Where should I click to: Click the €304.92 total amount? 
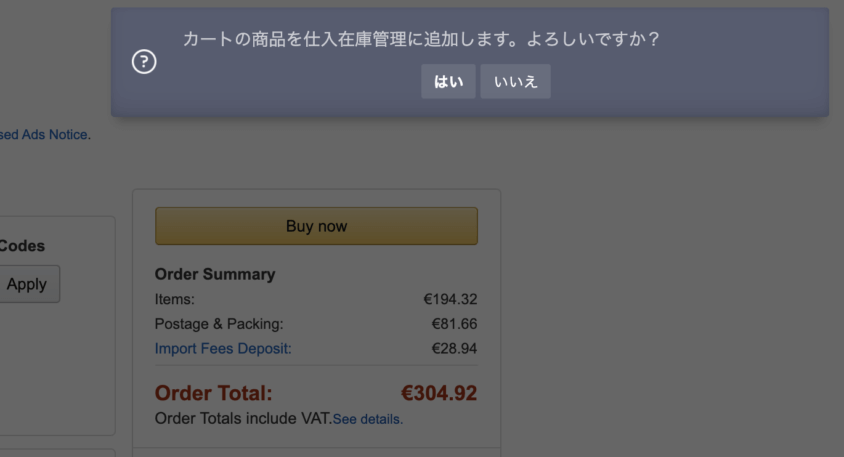click(439, 393)
